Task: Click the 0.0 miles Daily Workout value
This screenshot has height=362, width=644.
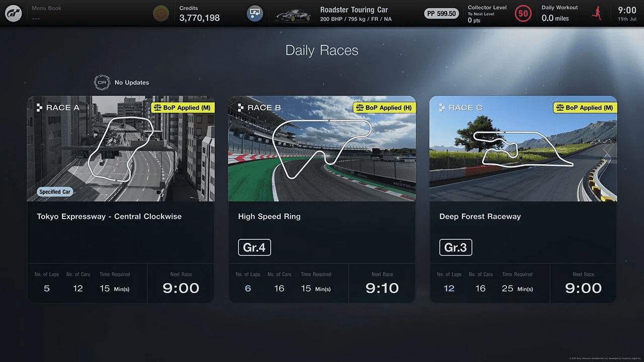Action: pyautogui.click(x=555, y=18)
